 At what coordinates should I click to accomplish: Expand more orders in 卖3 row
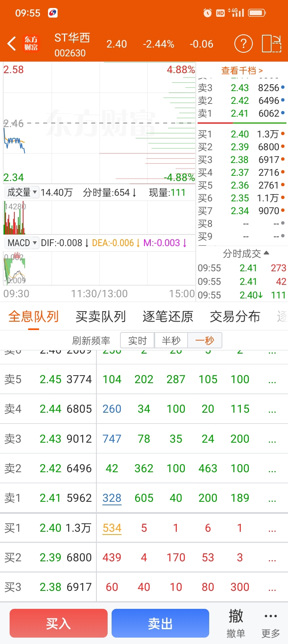272,439
